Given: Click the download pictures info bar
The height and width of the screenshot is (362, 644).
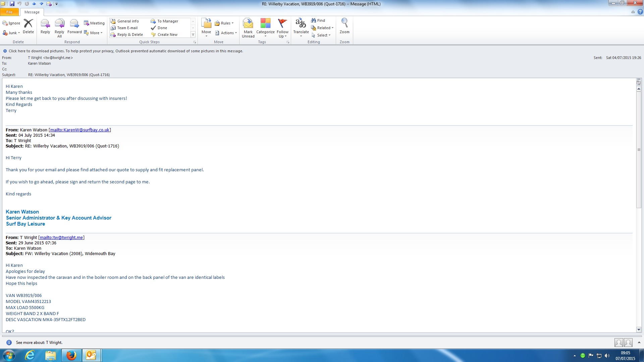Looking at the screenshot, I should tap(126, 51).
